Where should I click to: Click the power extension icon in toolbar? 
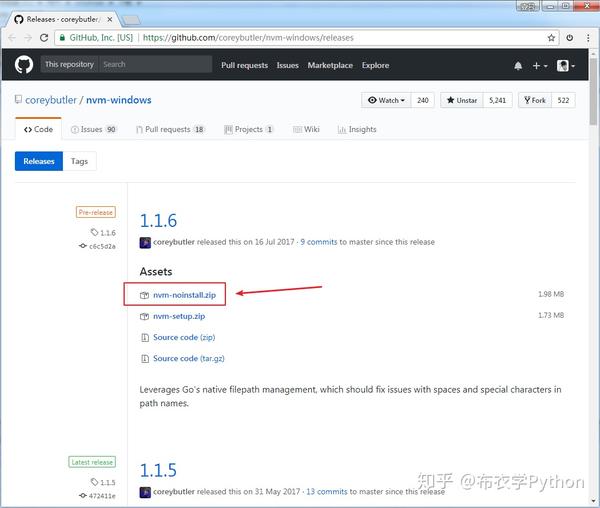pos(570,37)
